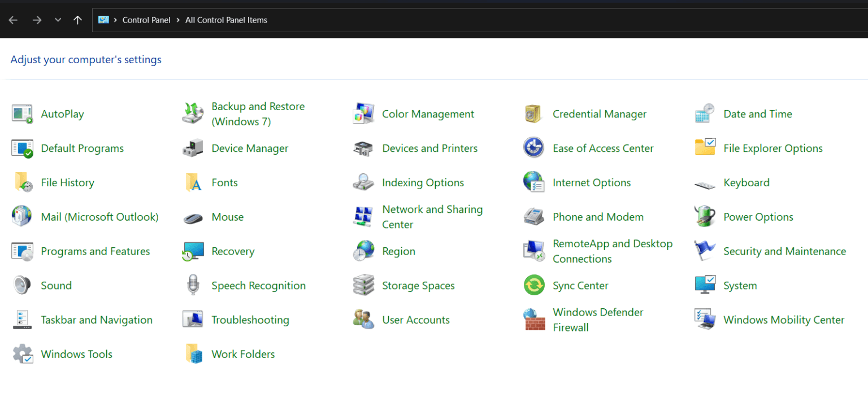
Task: Open RemoteApp and Desktop Connections link
Action: (613, 251)
